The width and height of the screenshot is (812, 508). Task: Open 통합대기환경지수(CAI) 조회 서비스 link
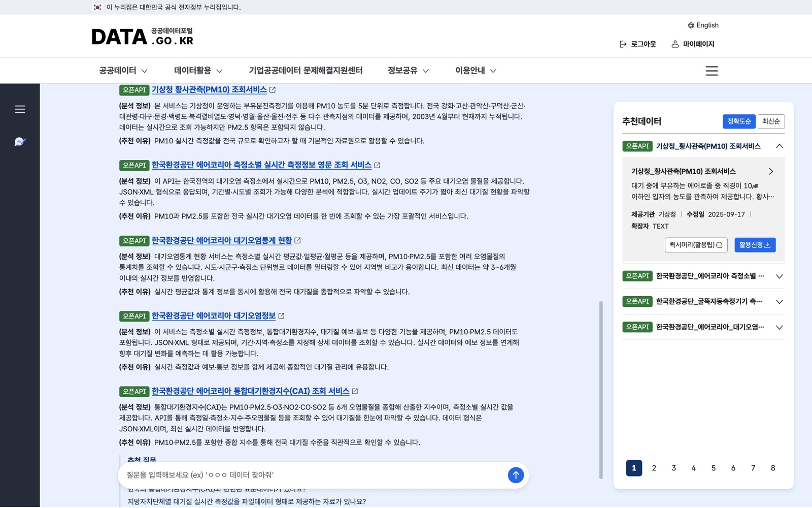click(x=250, y=391)
